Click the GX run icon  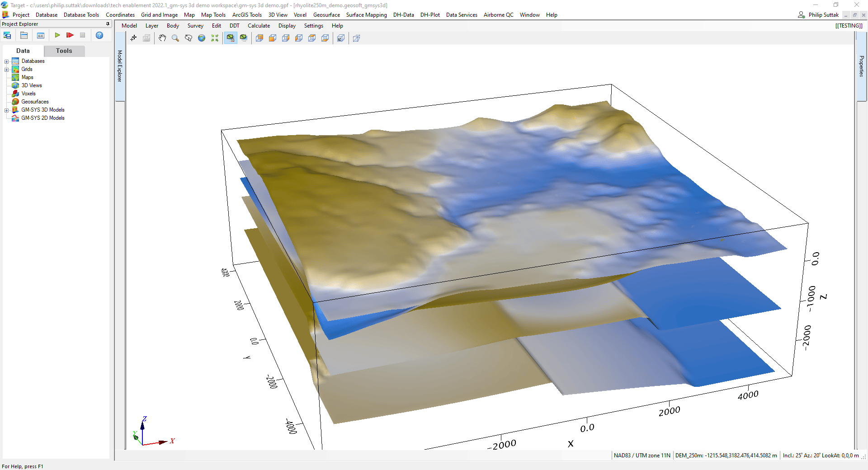pyautogui.click(x=41, y=35)
